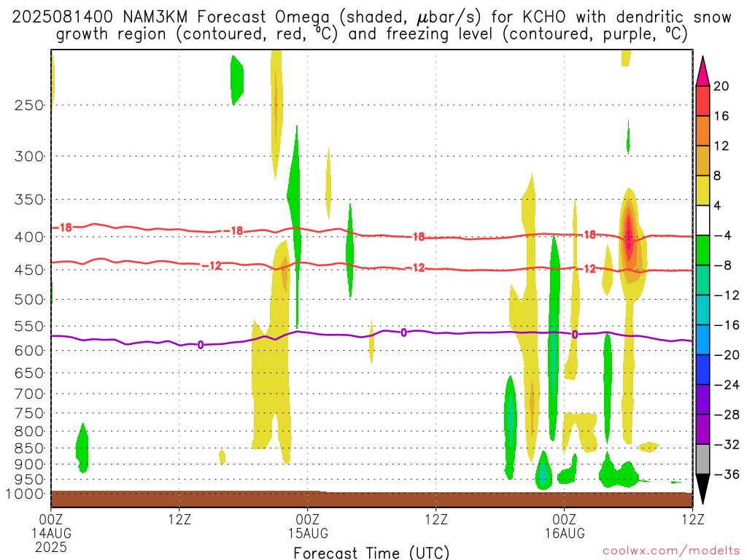747x560 pixels.
Task: Click the 16AUG date label
Action: 565,533
